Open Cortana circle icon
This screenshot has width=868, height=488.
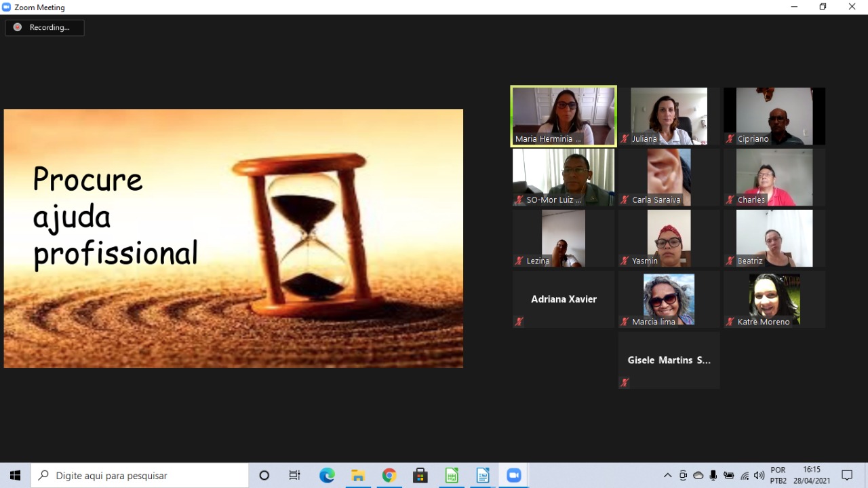tap(264, 475)
